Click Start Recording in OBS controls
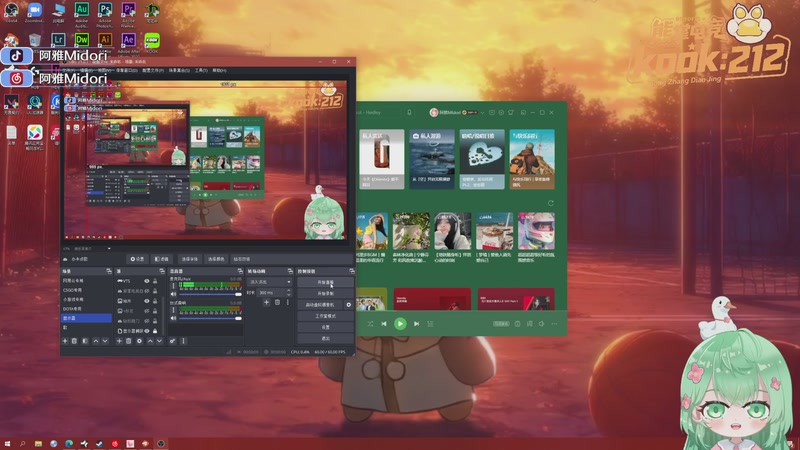Image resolution: width=800 pixels, height=450 pixels. [326, 293]
